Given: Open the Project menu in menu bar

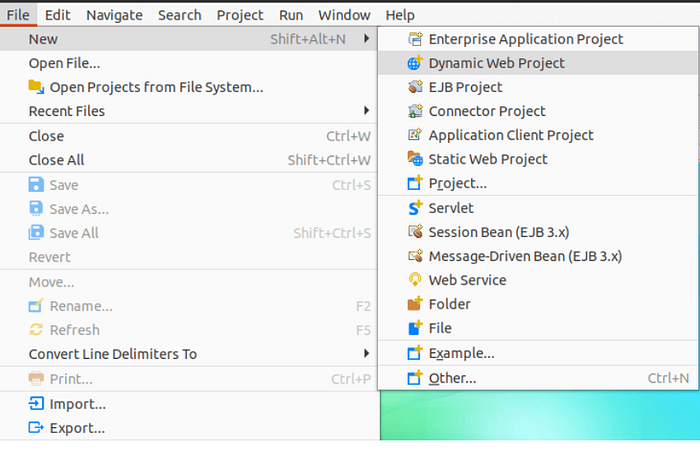Looking at the screenshot, I should [x=240, y=15].
